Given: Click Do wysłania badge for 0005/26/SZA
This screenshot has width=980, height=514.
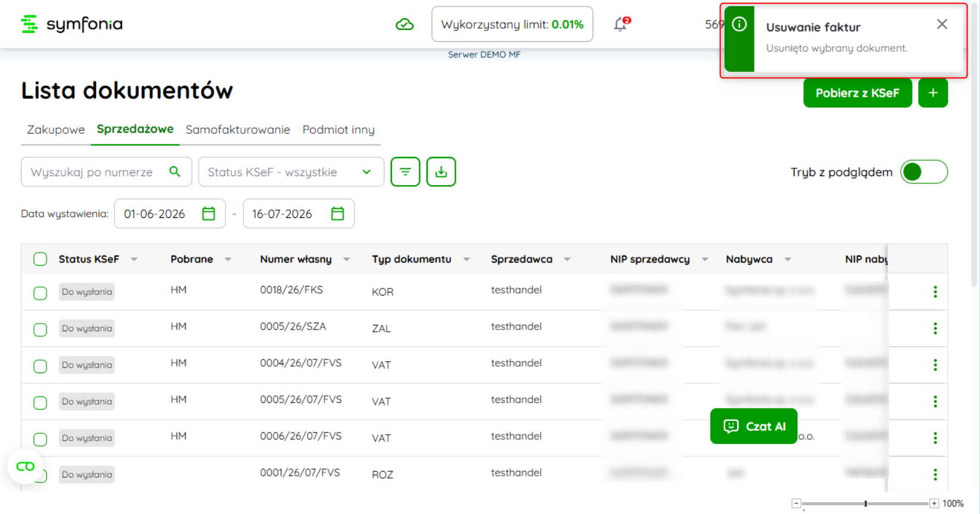Looking at the screenshot, I should pyautogui.click(x=87, y=328).
